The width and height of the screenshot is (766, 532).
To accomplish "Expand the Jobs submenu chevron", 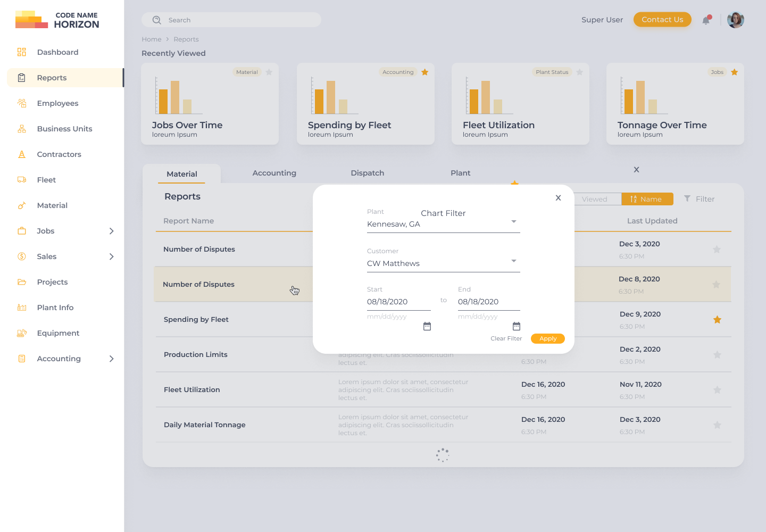I will (x=111, y=231).
